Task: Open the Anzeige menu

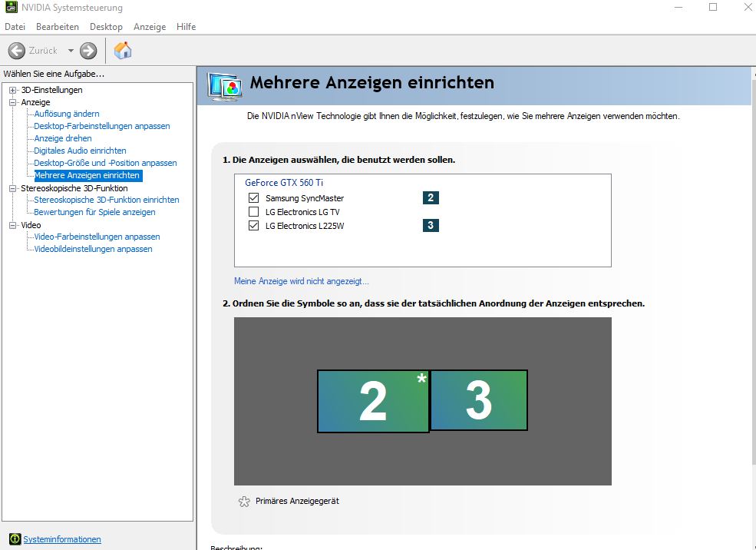Action: coord(150,27)
